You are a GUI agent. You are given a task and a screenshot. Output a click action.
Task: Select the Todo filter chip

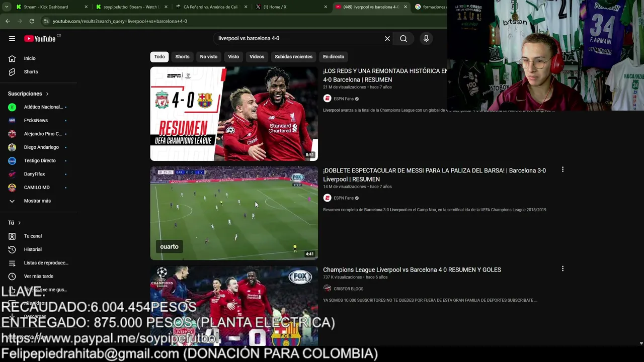point(159,57)
